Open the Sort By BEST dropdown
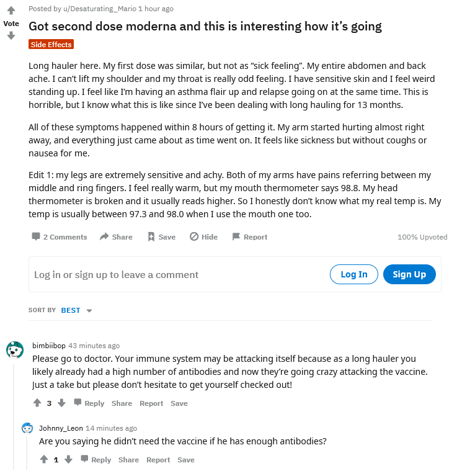457x476 pixels. click(x=76, y=310)
